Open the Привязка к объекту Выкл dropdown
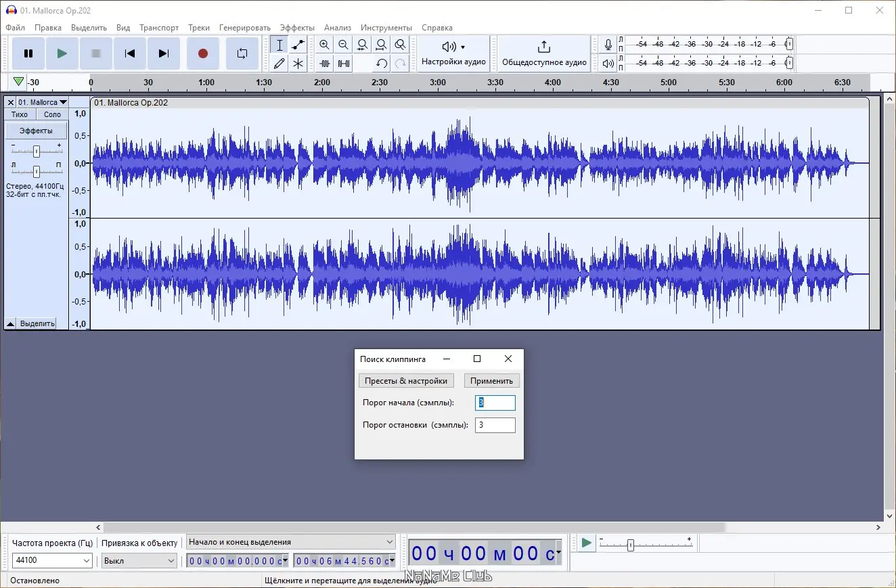The height and width of the screenshot is (588, 896). point(171,561)
